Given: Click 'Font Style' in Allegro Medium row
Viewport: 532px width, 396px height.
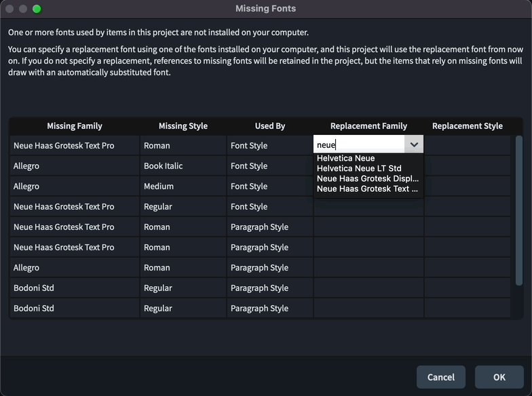Looking at the screenshot, I should pos(270,186).
